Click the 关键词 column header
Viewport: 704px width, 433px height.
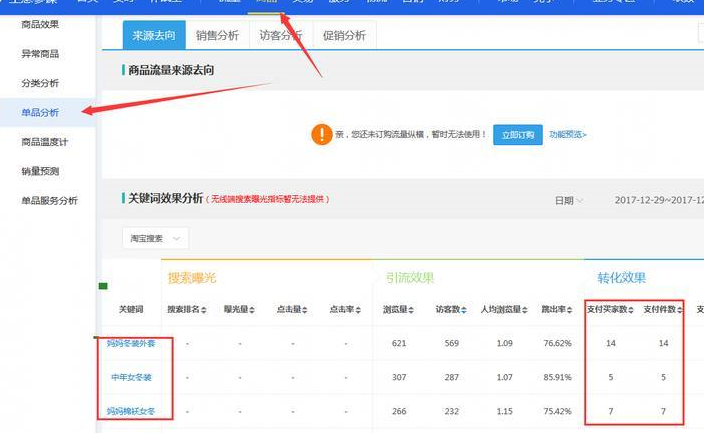pyautogui.click(x=131, y=309)
